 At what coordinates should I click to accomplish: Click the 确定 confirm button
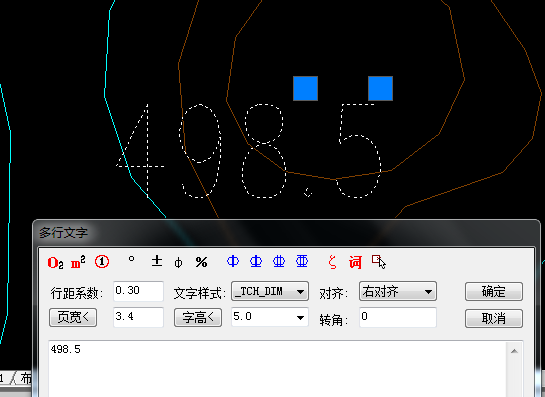click(x=494, y=291)
